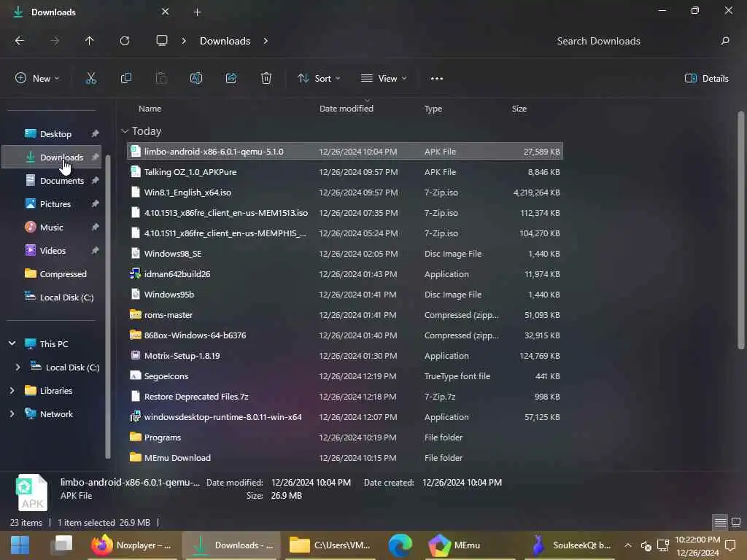Select the Windows98_SE disc image
747x560 pixels.
click(x=345, y=253)
